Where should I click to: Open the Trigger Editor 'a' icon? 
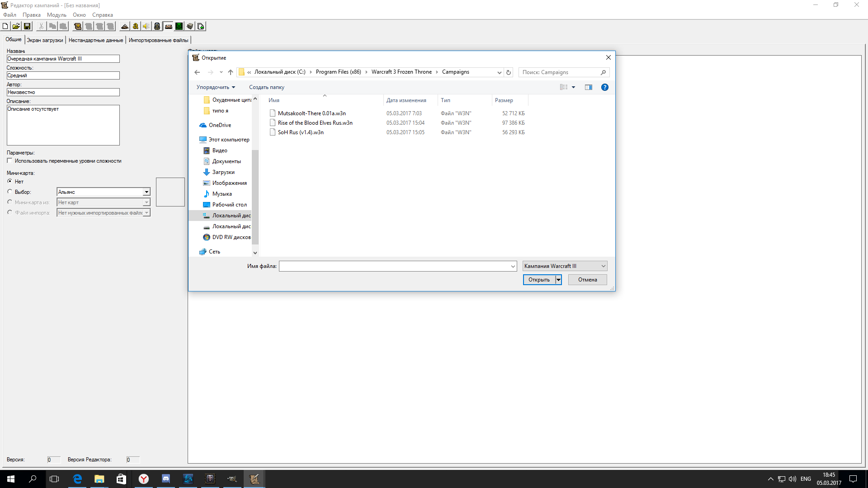[135, 26]
